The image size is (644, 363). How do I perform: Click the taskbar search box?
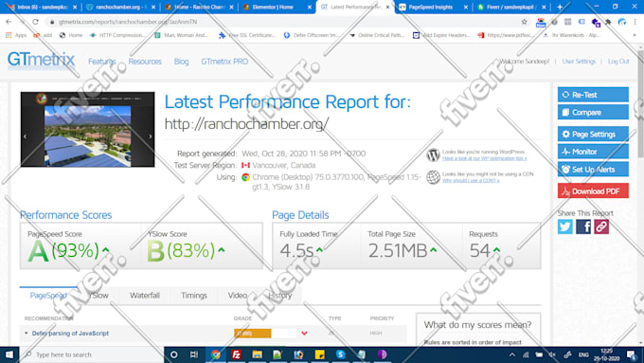[x=92, y=354]
